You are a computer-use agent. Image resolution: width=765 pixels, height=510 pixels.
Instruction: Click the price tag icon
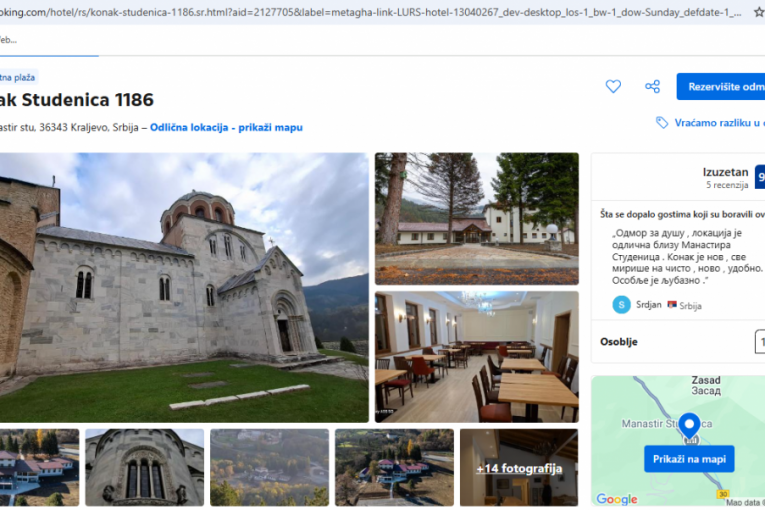(x=662, y=122)
